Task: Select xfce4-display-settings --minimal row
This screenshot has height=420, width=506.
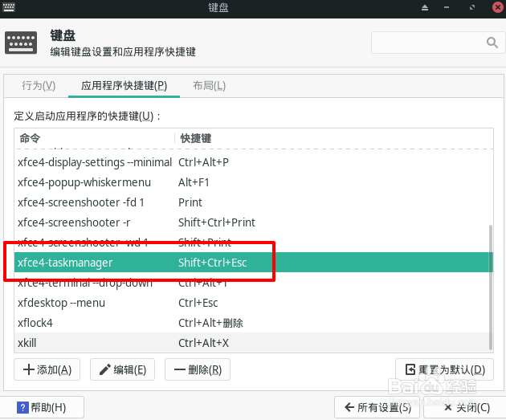Action: 254,162
